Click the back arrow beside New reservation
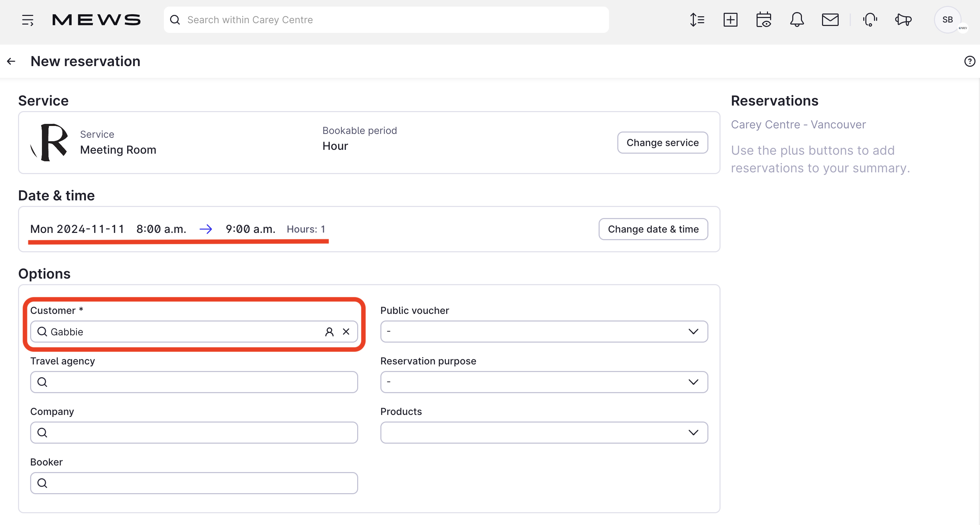The image size is (980, 525). [11, 61]
